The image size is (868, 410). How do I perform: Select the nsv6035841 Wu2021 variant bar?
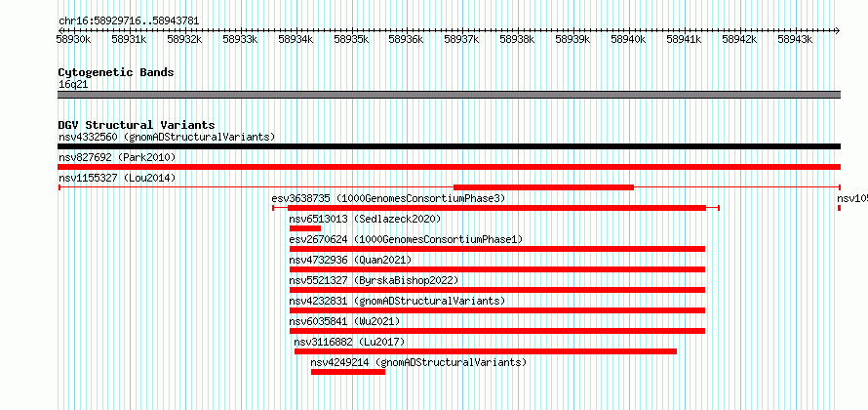pos(497,331)
